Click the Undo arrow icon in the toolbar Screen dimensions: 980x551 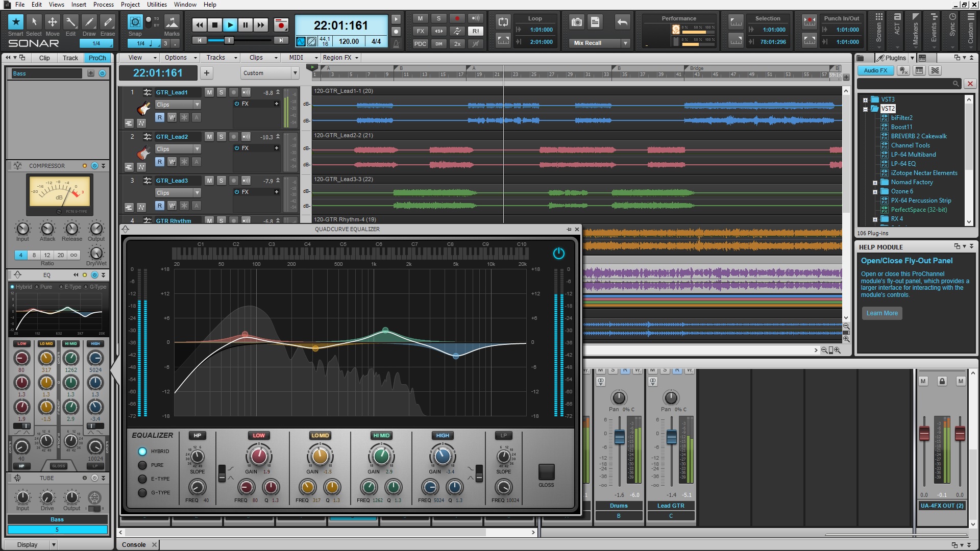622,22
